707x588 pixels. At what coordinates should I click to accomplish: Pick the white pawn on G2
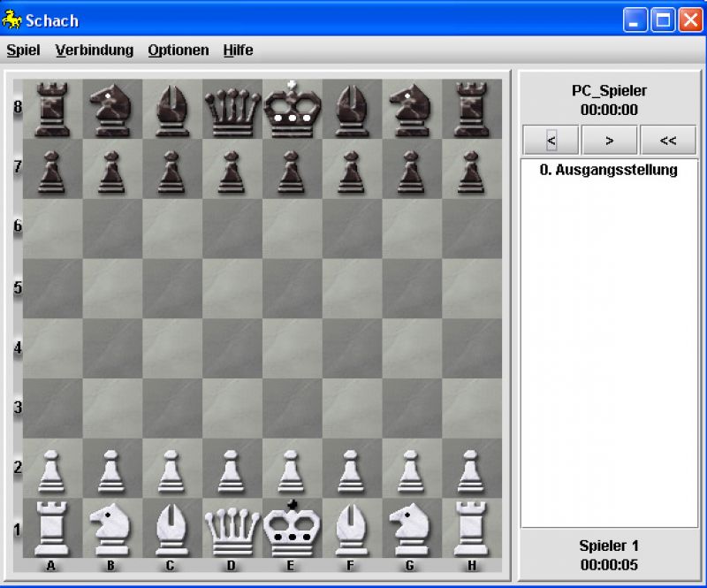(x=411, y=471)
